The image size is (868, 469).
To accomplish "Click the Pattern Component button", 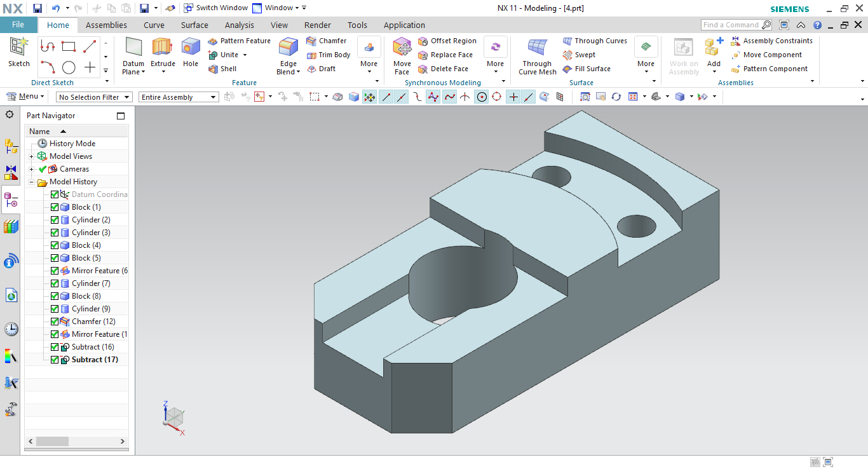I will [770, 69].
